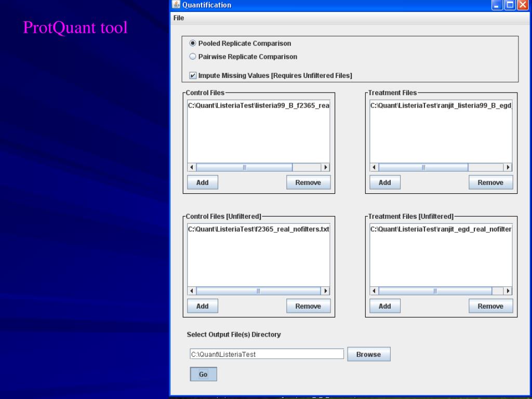The image size is (532, 399).
Task: Select listeria99_B_f2365 entry in Control Files
Action: coord(259,105)
